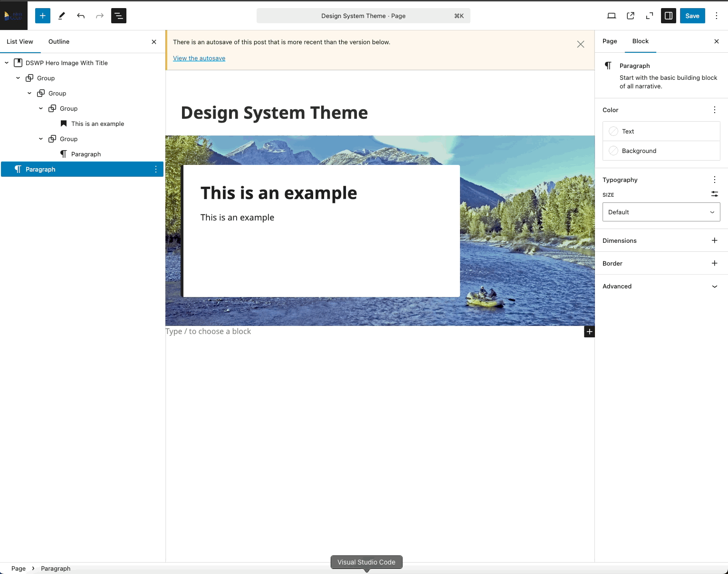This screenshot has height=574, width=728.
Task: Open Typography panel options menu
Action: [x=715, y=180]
